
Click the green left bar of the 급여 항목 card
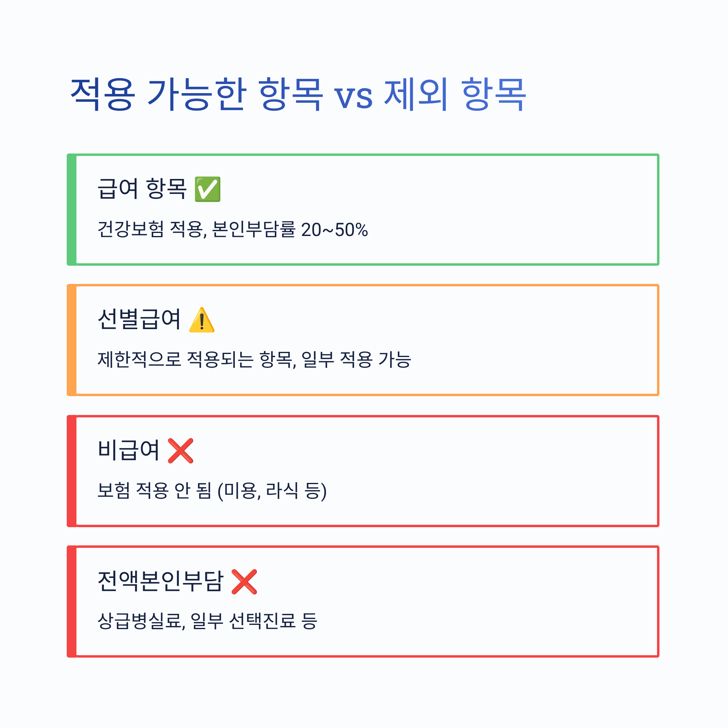72,210
